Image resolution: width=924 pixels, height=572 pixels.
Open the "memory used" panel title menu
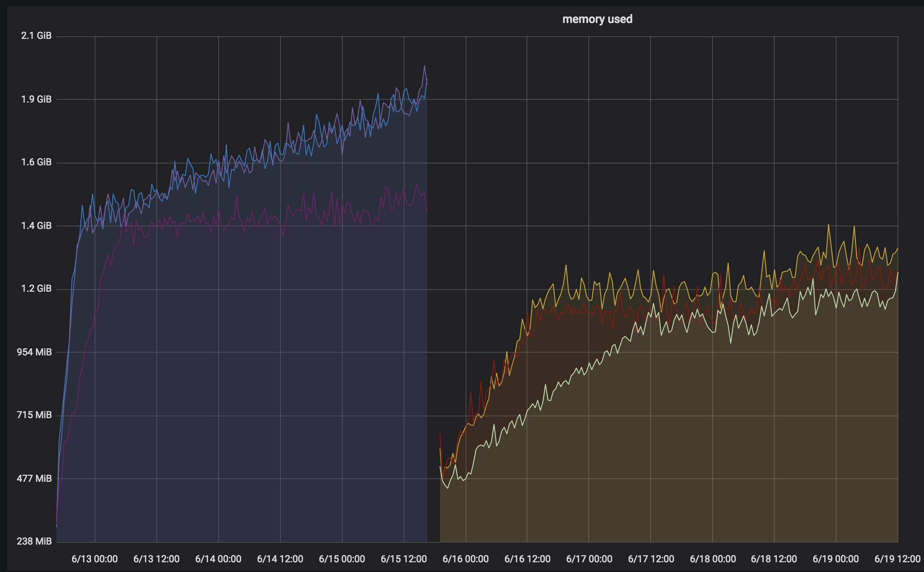pyautogui.click(x=597, y=19)
